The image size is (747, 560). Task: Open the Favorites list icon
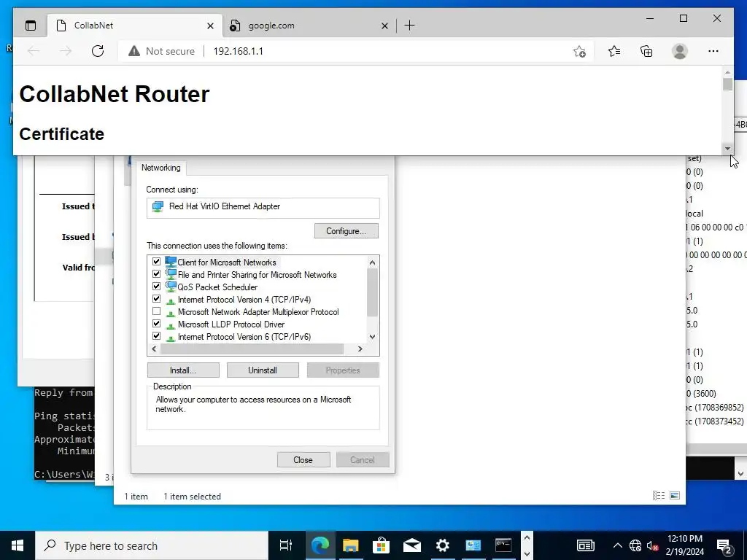click(614, 51)
